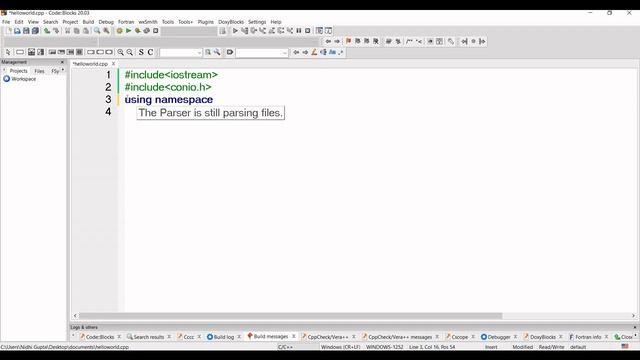Click the green Run icon
640x360 pixels.
(129, 31)
